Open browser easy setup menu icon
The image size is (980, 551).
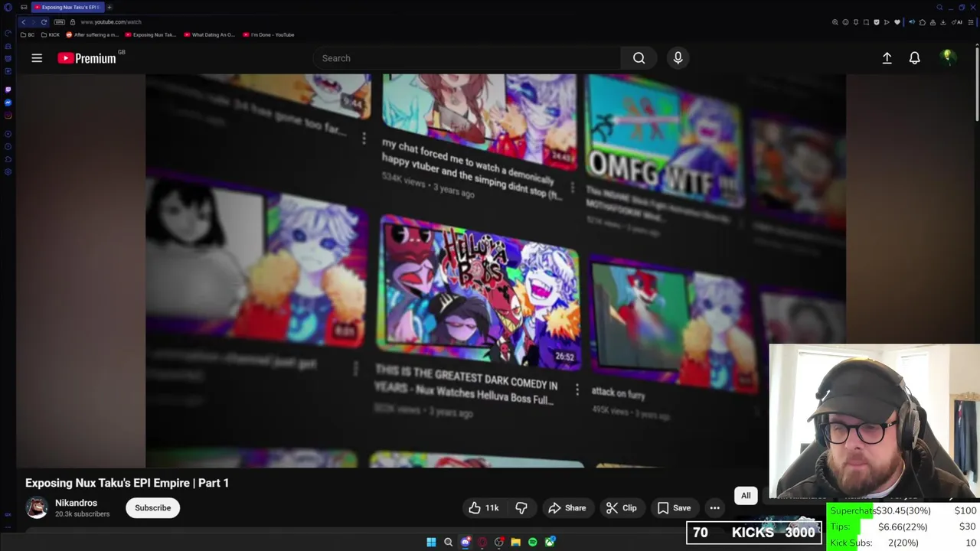point(971,22)
